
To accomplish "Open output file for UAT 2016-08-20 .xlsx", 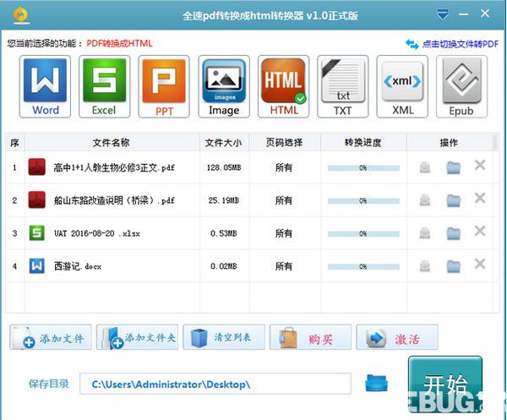I will click(425, 233).
